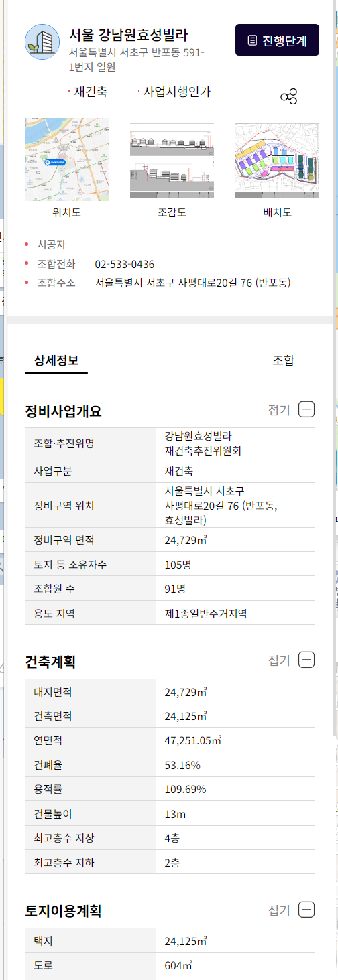The height and width of the screenshot is (980, 338).
Task: Select the 상세정보 tab
Action: point(56,360)
